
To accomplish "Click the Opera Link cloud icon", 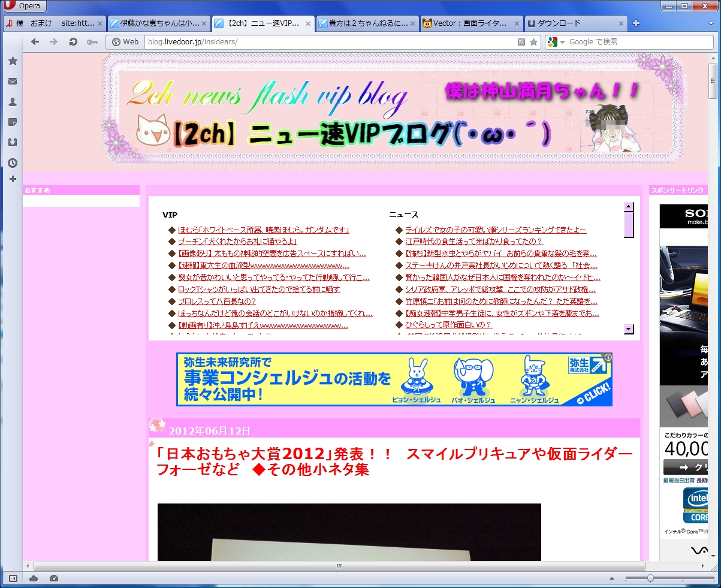I will [x=34, y=578].
